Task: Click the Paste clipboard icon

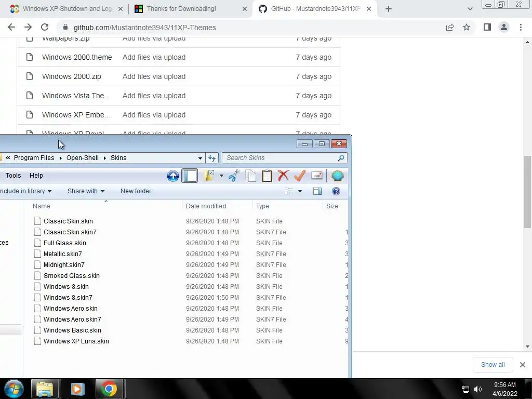Action: tap(267, 176)
